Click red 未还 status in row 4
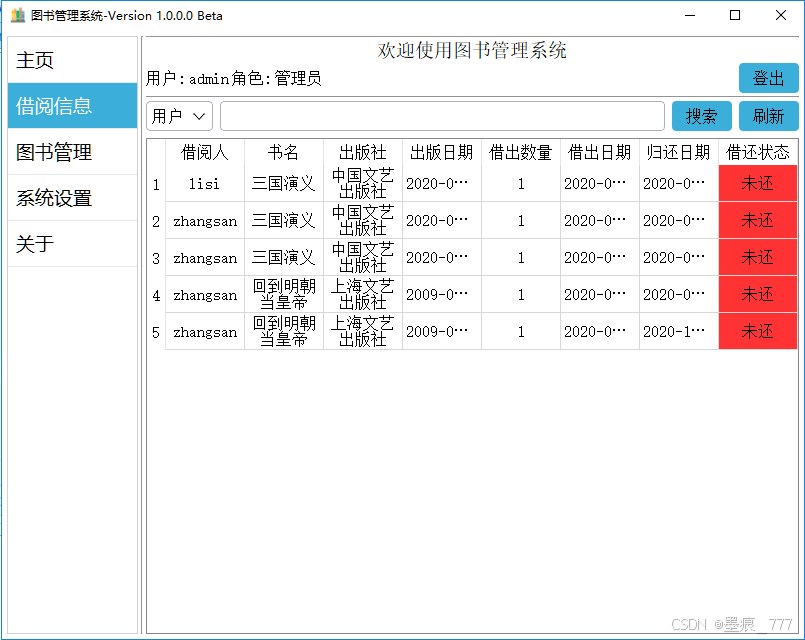Screen dimensions: 805x640 click(x=758, y=295)
